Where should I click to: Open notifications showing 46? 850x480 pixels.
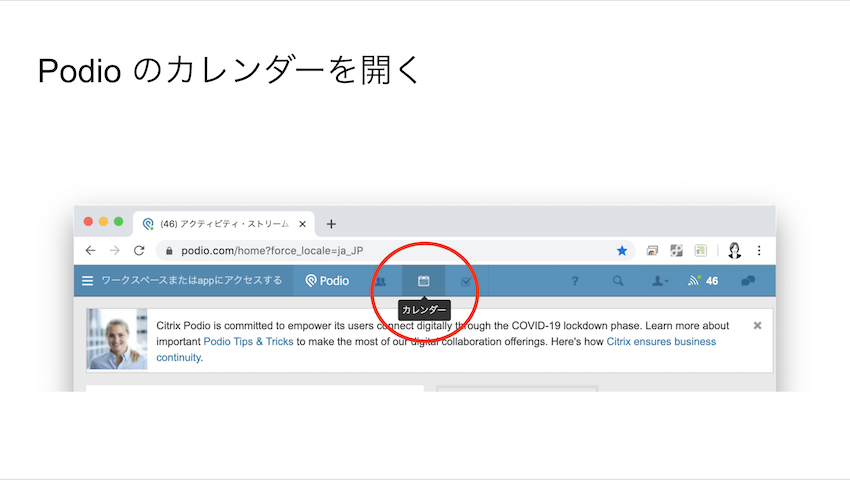click(703, 281)
